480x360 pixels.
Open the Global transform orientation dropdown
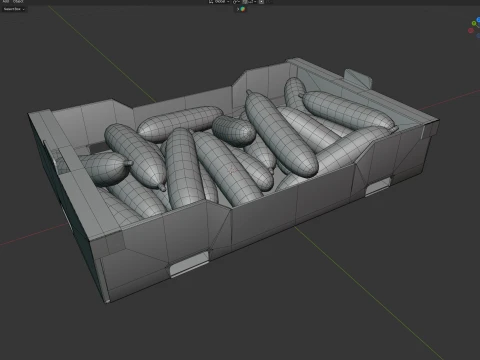coord(219,1)
